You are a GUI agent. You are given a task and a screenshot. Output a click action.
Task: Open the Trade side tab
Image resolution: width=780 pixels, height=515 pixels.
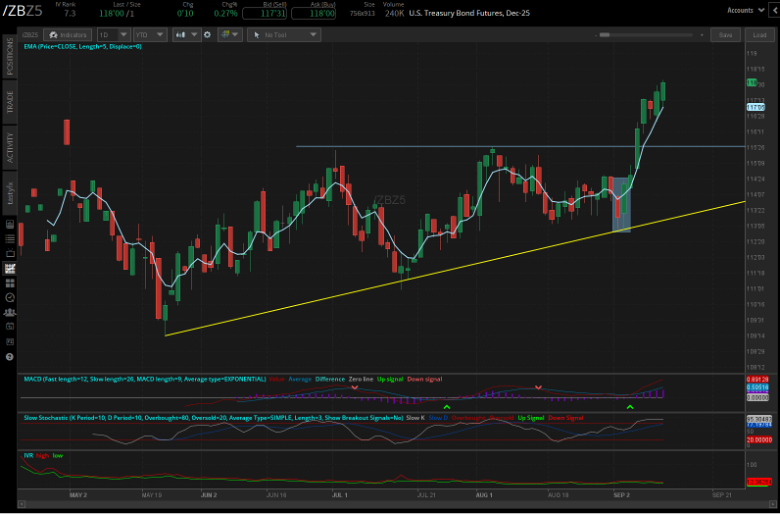point(10,102)
